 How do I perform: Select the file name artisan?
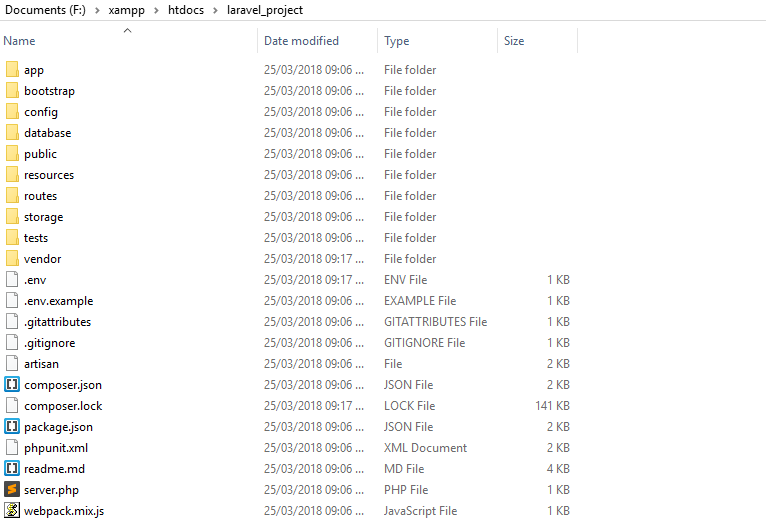click(x=41, y=364)
